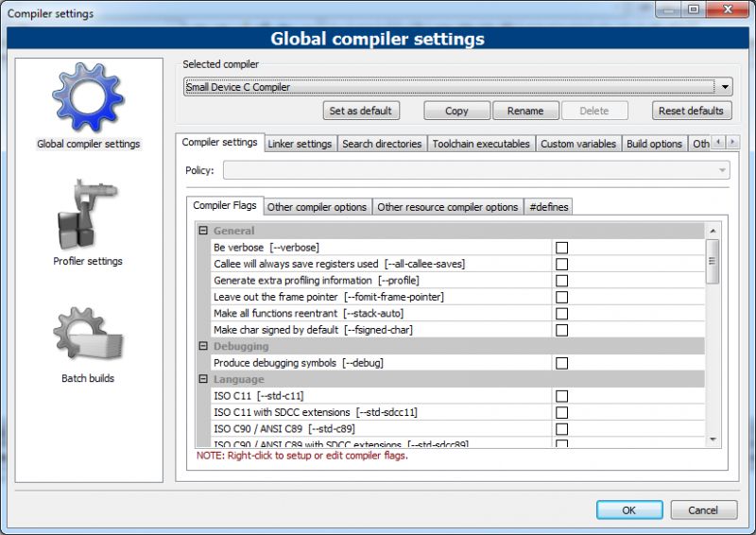Screen dimensions: 756x535
Task: Collapse the Debugging flags group
Action: pyautogui.click(x=203, y=346)
